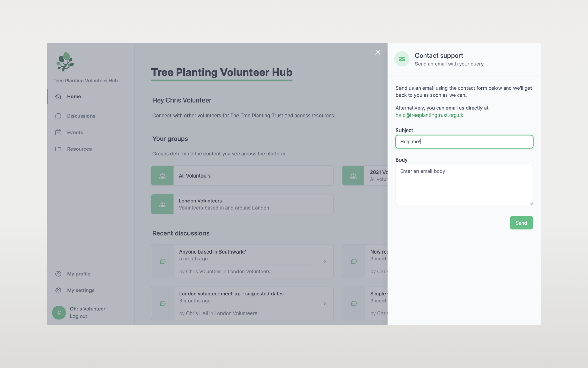588x368 pixels.
Task: Click the Log out link
Action: (x=79, y=316)
